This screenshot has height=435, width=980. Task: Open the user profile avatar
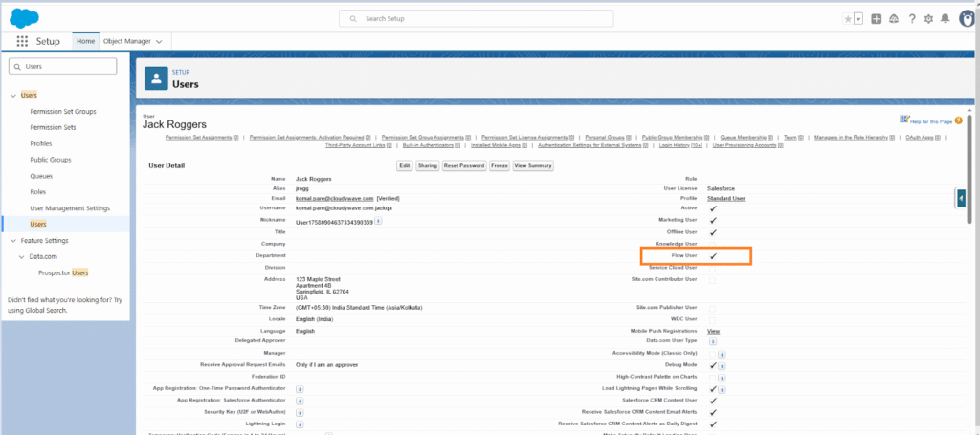point(965,18)
